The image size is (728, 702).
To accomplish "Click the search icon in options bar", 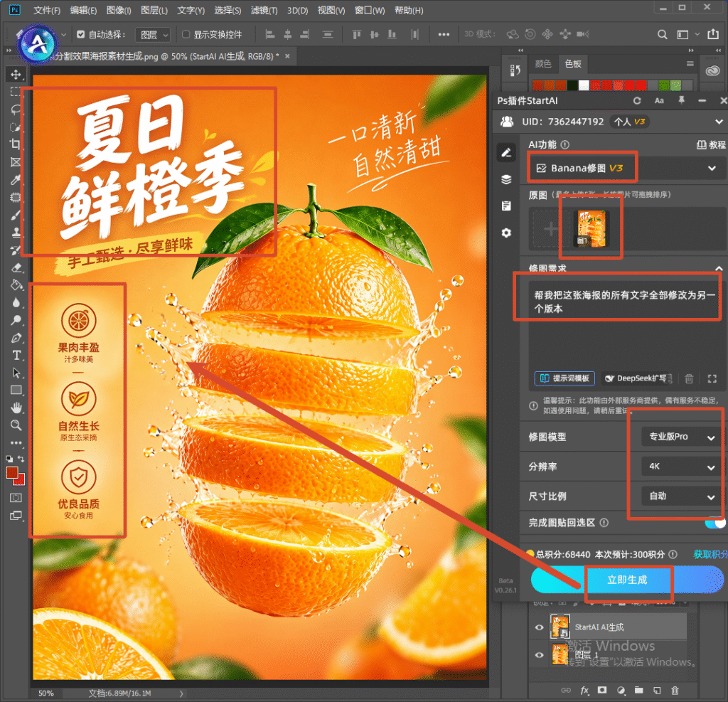I will [x=662, y=34].
